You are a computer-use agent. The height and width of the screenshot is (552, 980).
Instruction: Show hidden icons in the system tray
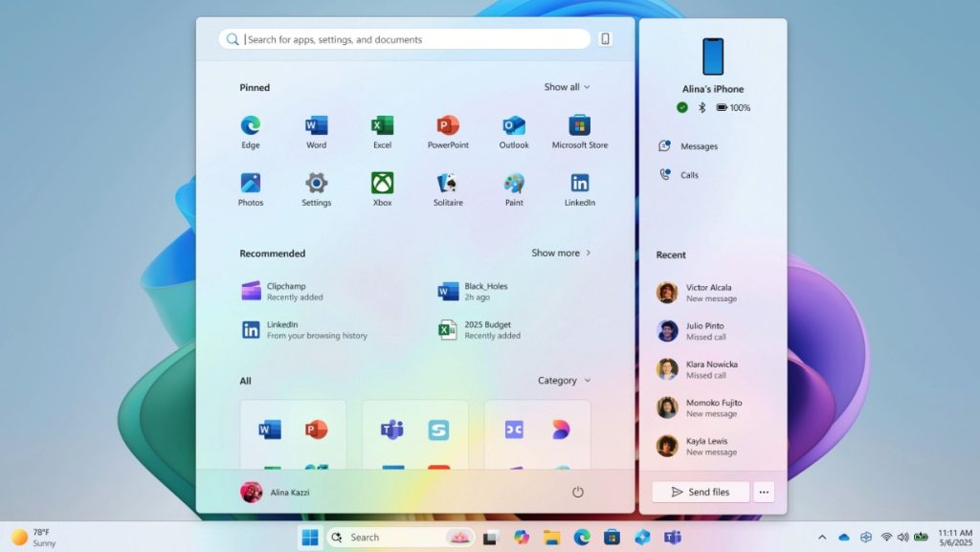[822, 537]
